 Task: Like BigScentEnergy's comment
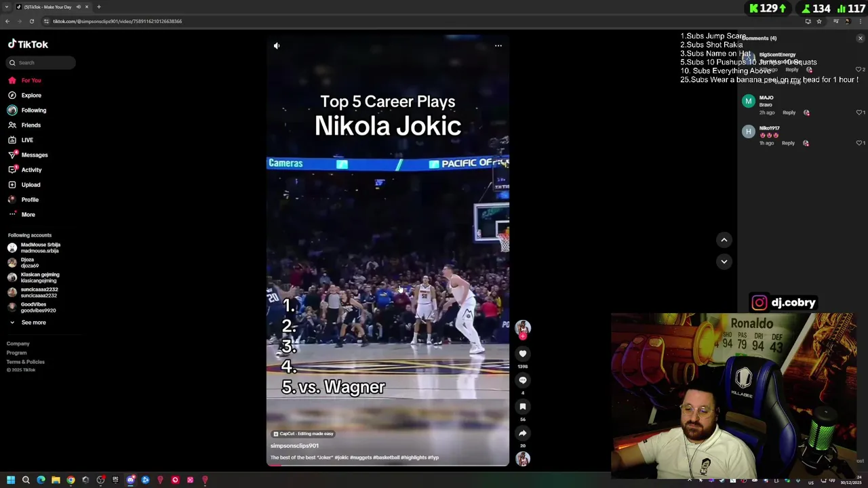[x=860, y=70]
